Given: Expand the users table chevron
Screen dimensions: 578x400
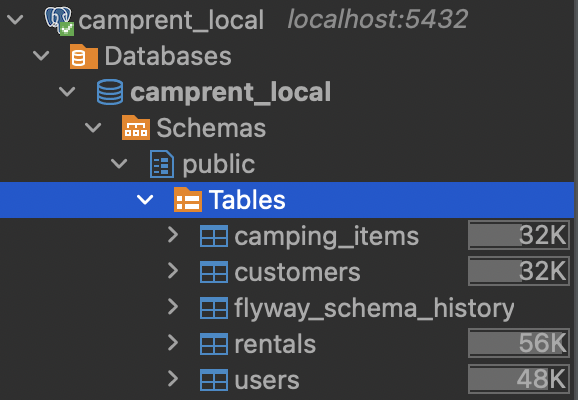Looking at the screenshot, I should [x=173, y=379].
